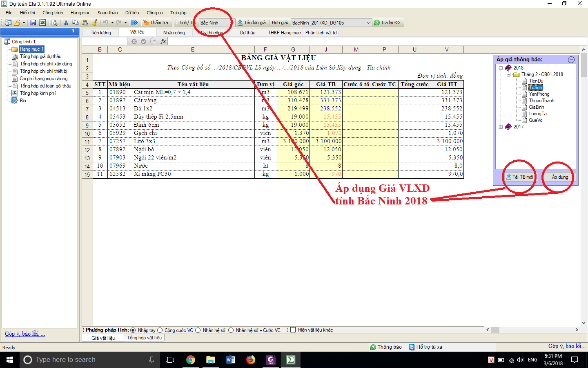
Task: Enable the 'Hiện vật liệu khác' checkbox
Action: click(293, 330)
